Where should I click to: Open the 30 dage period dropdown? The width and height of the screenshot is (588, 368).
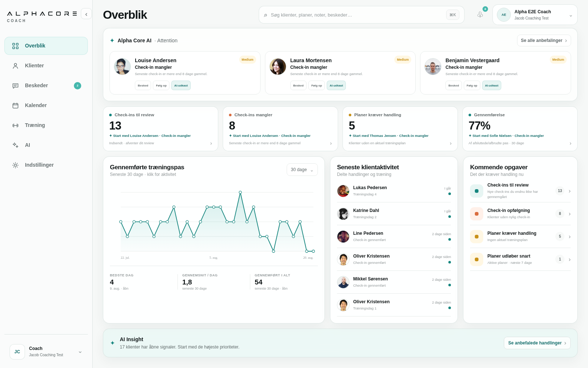coord(302,170)
